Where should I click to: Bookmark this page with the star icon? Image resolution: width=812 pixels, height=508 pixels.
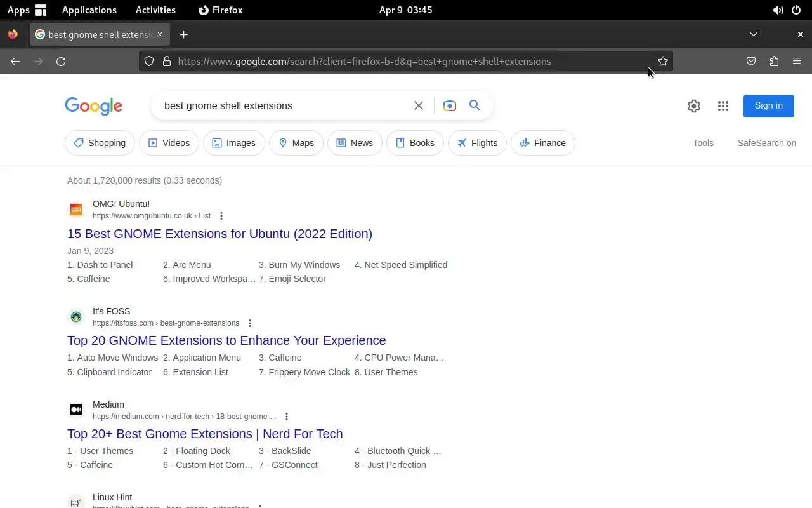click(663, 61)
